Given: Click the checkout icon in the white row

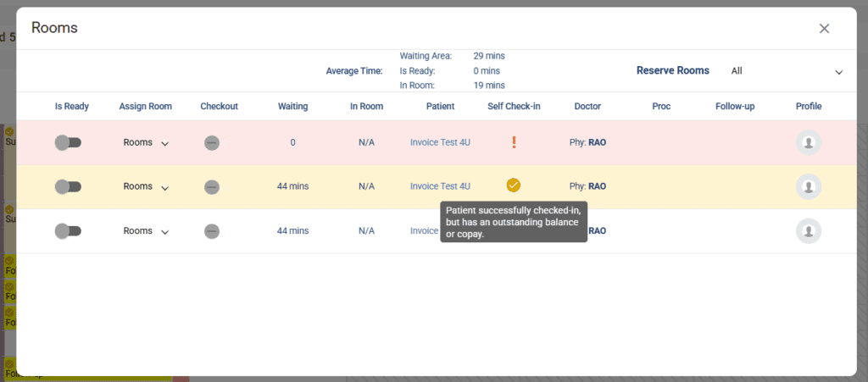Looking at the screenshot, I should (x=212, y=231).
